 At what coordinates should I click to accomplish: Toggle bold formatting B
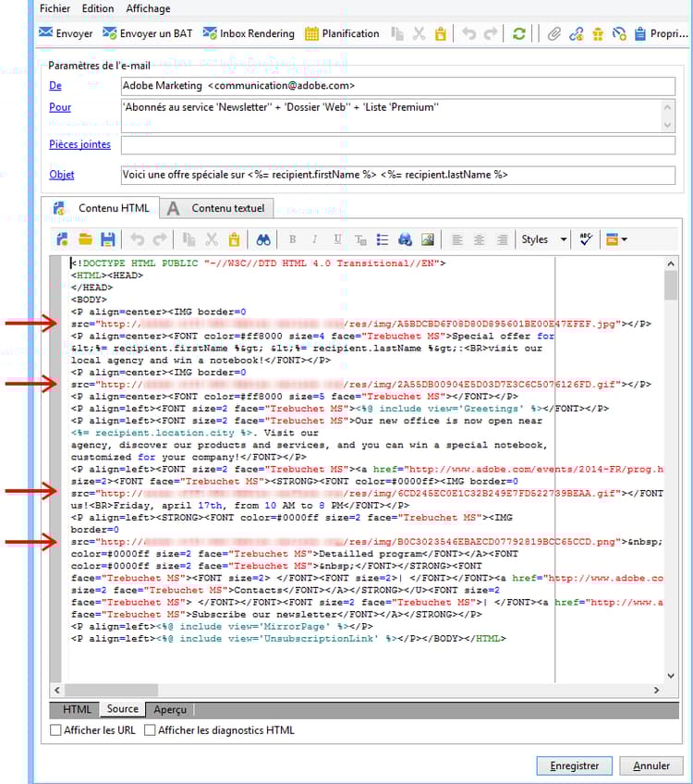293,239
